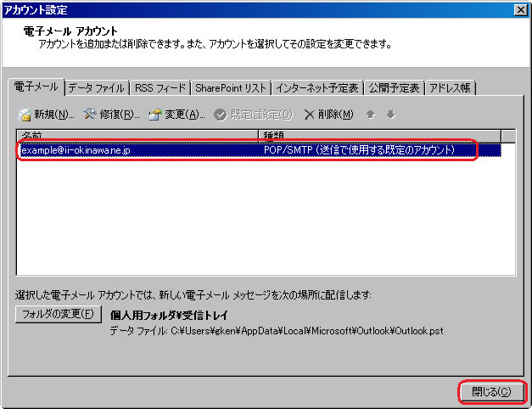The height and width of the screenshot is (409, 532).
Task: Click the Delete X icon
Action: click(309, 115)
